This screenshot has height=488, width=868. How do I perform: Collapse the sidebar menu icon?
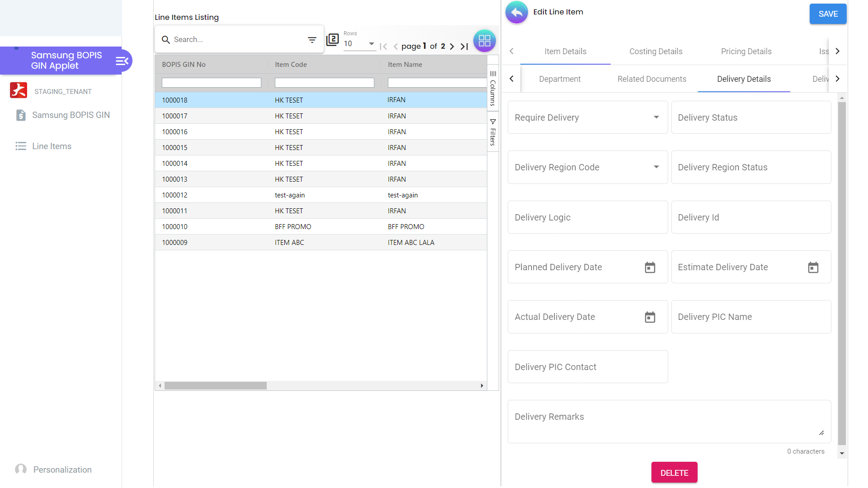point(122,61)
